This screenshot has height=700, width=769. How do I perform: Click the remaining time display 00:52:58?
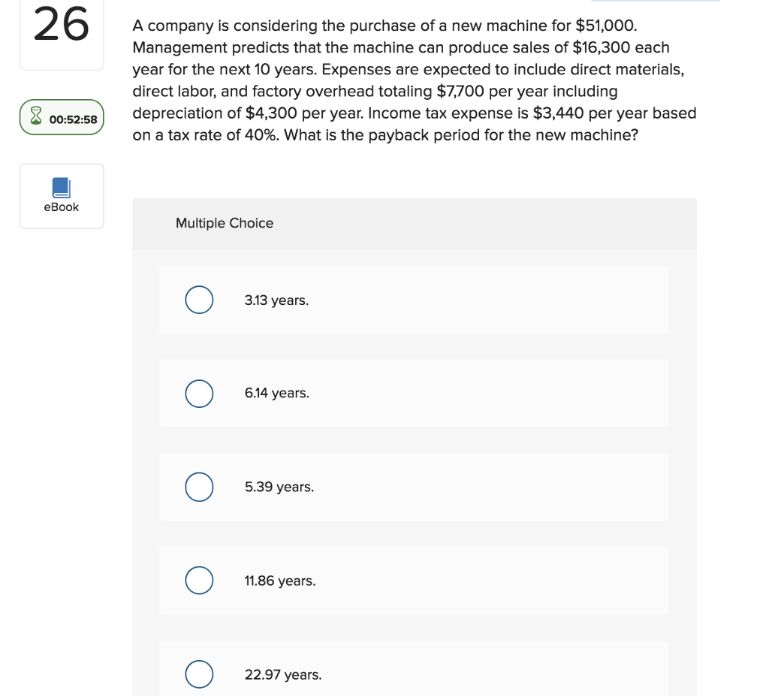point(72,118)
